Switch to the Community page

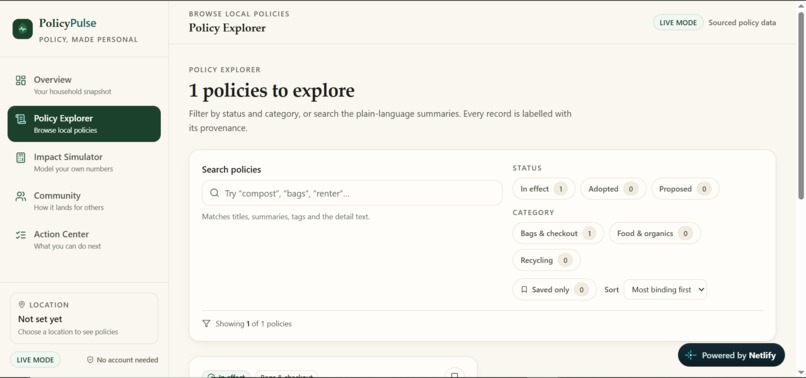tap(84, 201)
